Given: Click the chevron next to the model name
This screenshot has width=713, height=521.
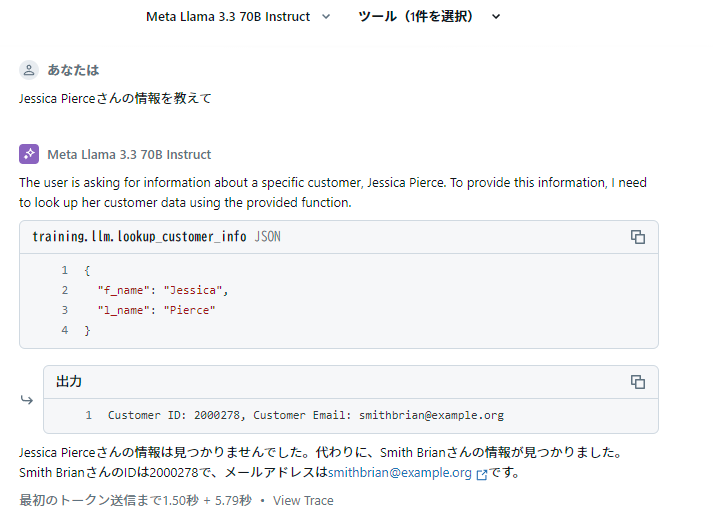Looking at the screenshot, I should pyautogui.click(x=326, y=17).
